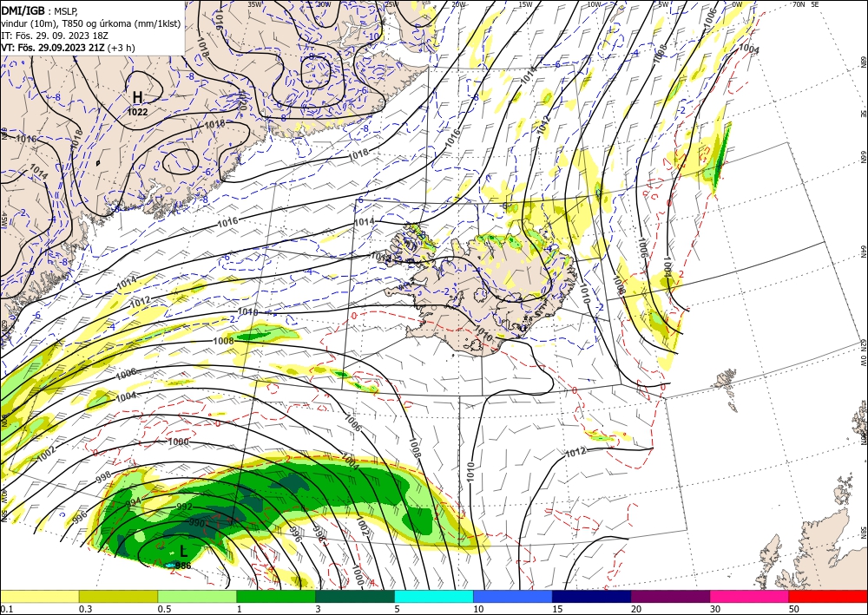This screenshot has height=615, width=868.
Task: Select the red 50+ mm legend swatch
Action: (828, 596)
